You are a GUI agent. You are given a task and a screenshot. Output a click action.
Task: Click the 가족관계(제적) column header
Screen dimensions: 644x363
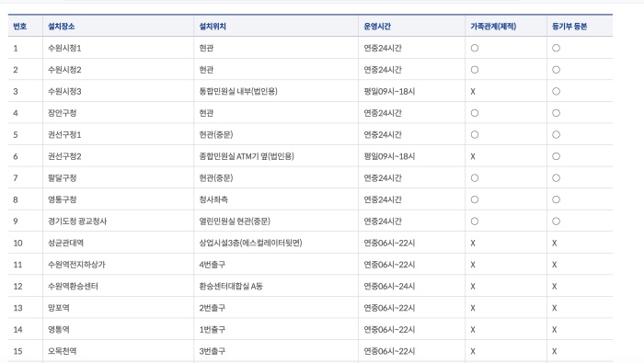point(506,26)
